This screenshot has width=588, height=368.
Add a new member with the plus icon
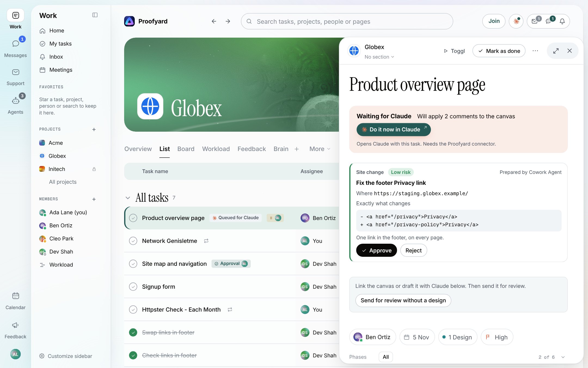coord(94,199)
